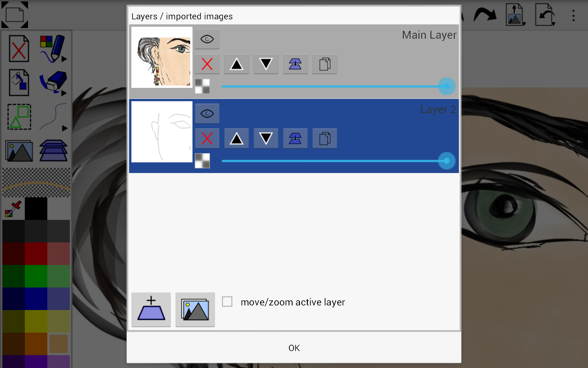Image resolution: width=588 pixels, height=368 pixels.
Task: Activate the rectangular selection tool
Action: [19, 117]
